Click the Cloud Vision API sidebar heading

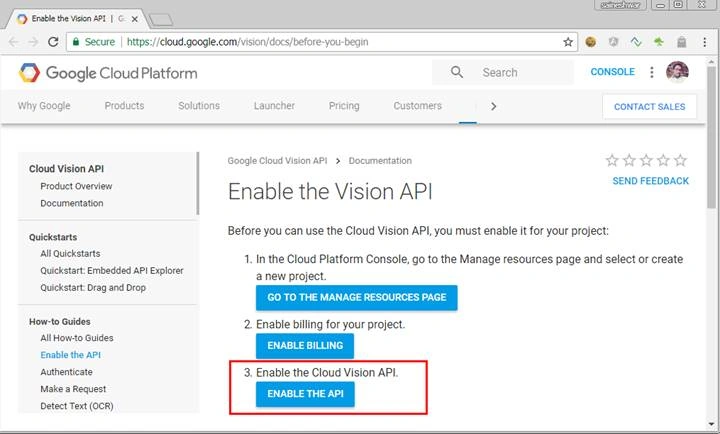coord(66,169)
